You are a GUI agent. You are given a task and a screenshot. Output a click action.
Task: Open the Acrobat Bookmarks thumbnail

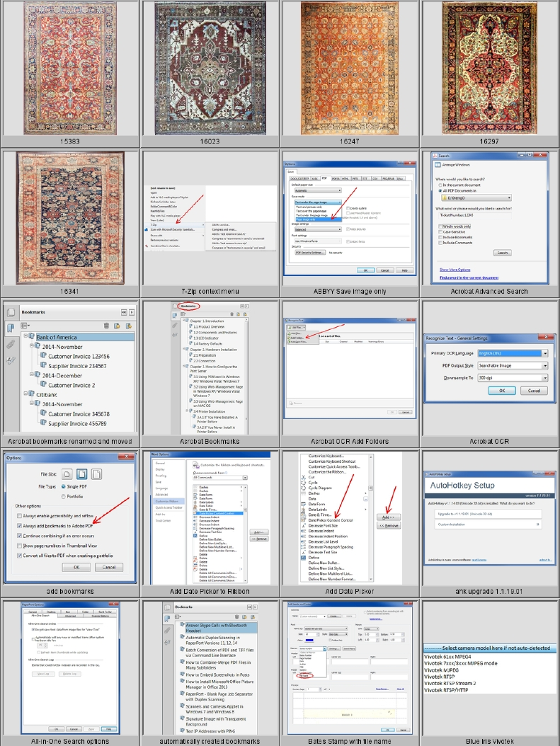(x=210, y=368)
